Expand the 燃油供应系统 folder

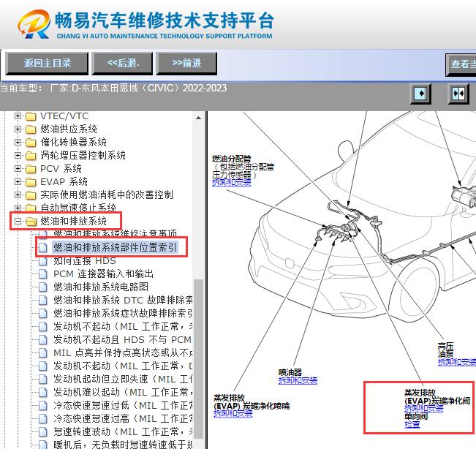[18, 129]
